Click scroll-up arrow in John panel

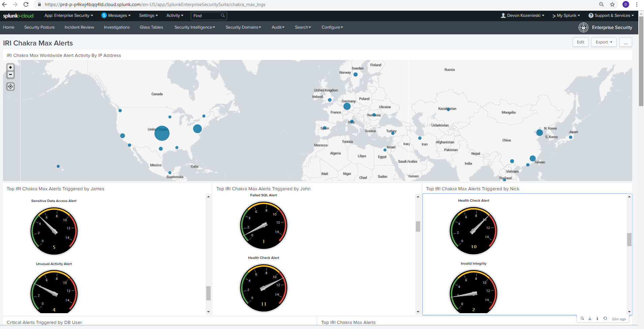coord(418,197)
